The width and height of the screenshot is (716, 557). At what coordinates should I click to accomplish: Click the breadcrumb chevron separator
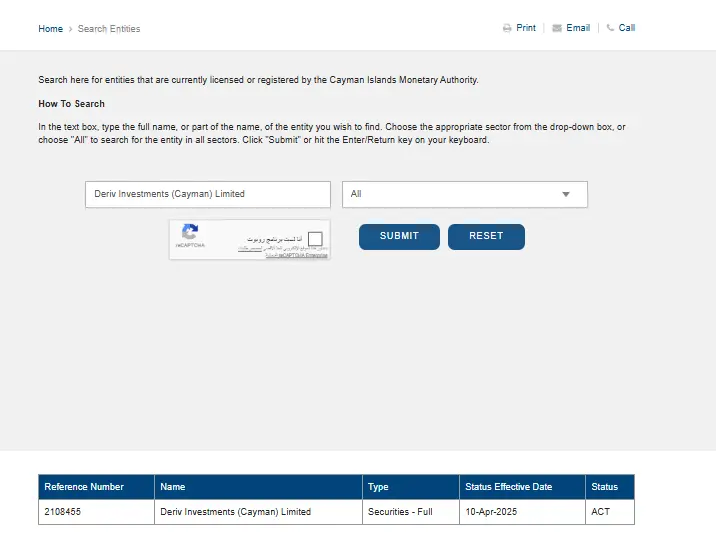pos(70,29)
